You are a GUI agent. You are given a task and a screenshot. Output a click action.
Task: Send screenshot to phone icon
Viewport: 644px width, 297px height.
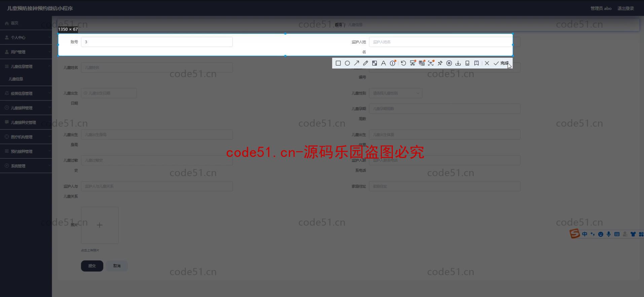[x=467, y=63]
